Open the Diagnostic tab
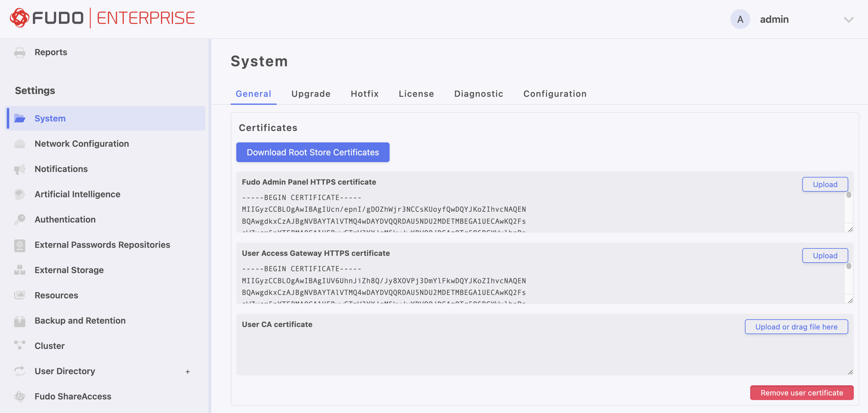868x413 pixels. pos(478,94)
